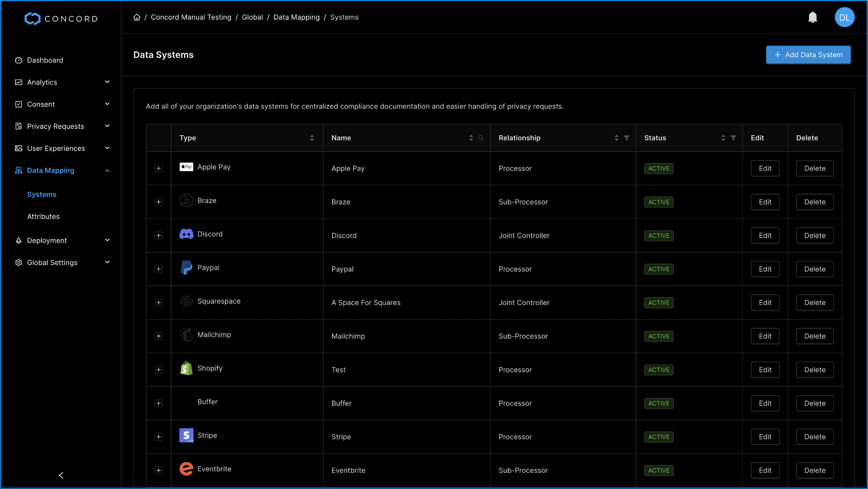Expand the Discord row details
868x489 pixels.
coord(159,236)
